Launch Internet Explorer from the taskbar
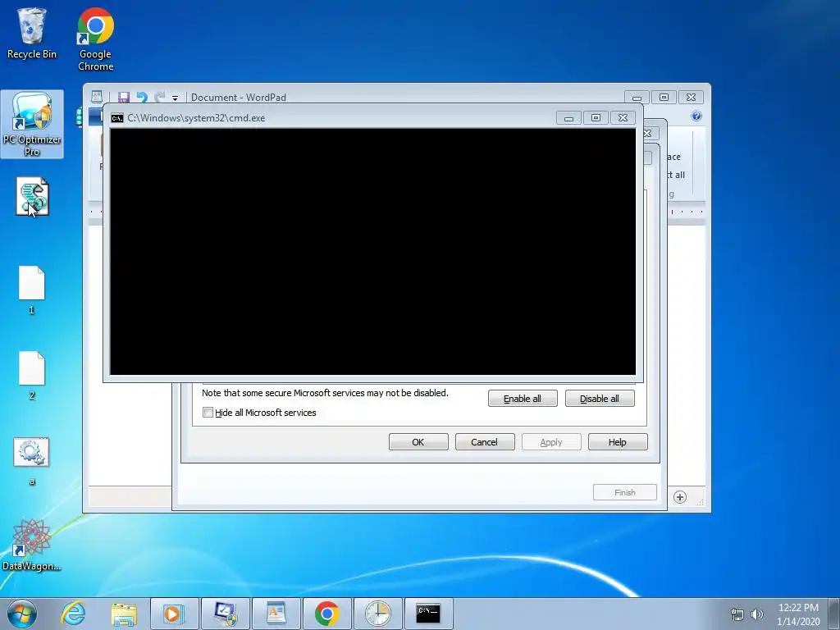 click(73, 614)
